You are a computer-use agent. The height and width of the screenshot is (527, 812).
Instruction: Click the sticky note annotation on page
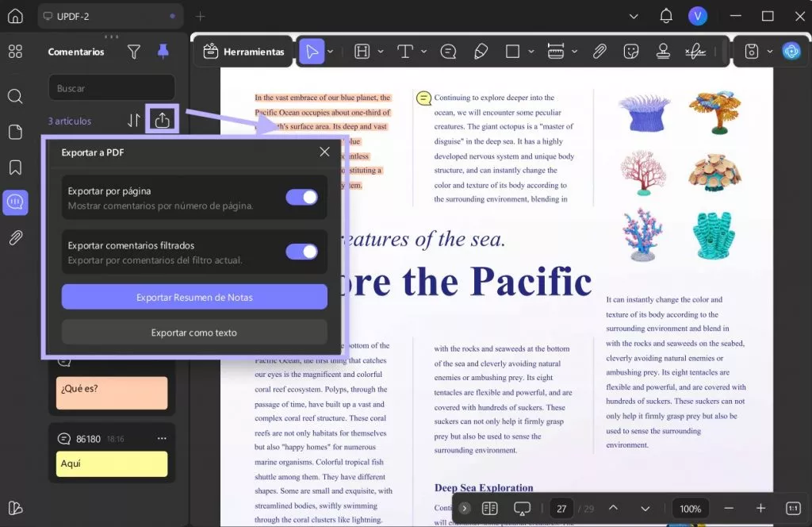point(423,98)
